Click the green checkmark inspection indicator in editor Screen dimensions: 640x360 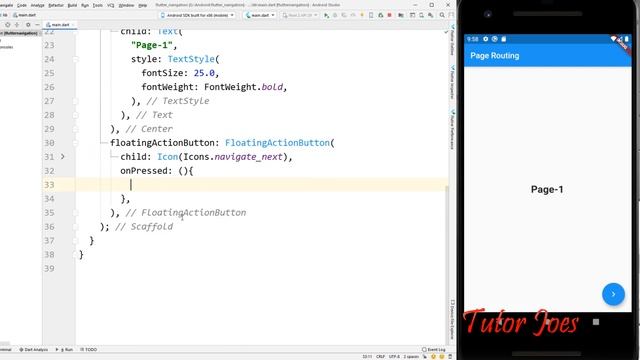pos(446,32)
